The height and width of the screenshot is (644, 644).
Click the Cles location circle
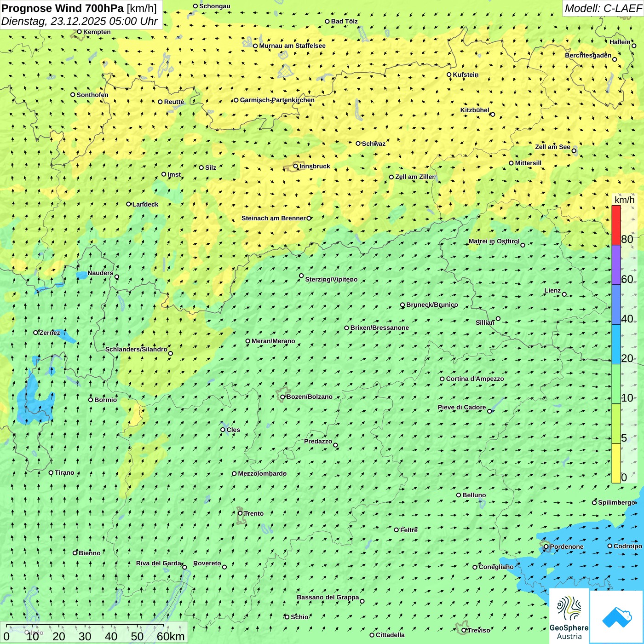pyautogui.click(x=223, y=430)
